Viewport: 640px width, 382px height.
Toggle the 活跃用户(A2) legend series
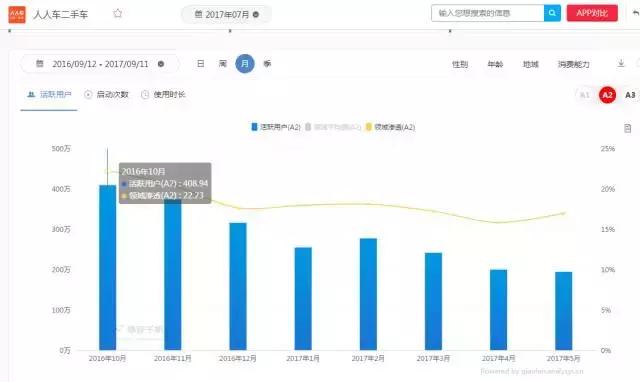[276, 127]
